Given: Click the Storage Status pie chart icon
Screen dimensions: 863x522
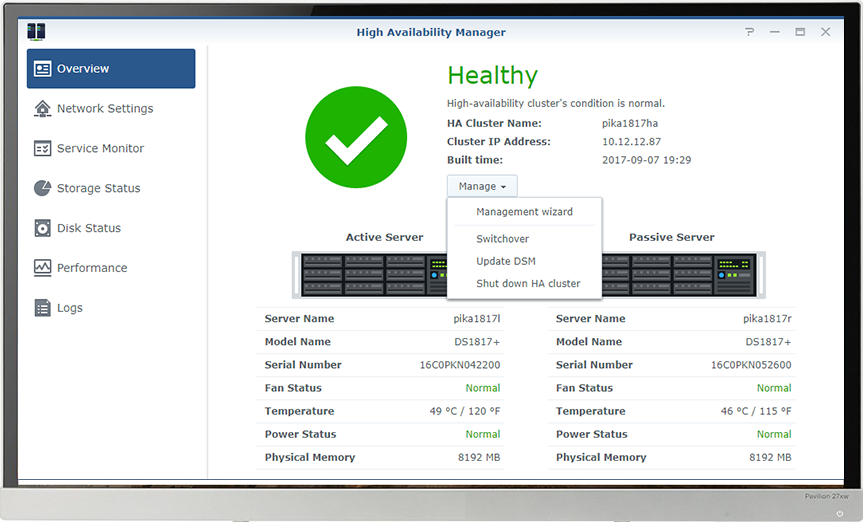Looking at the screenshot, I should point(42,188).
